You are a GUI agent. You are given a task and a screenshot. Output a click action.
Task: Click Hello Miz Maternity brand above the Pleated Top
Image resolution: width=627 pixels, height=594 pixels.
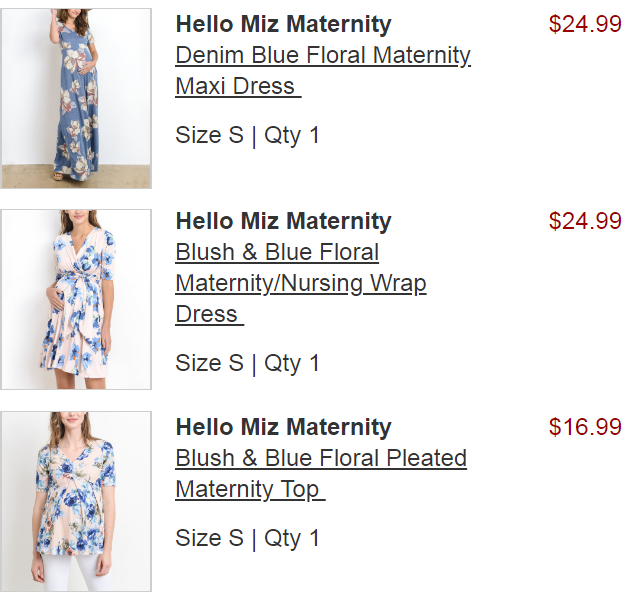283,428
